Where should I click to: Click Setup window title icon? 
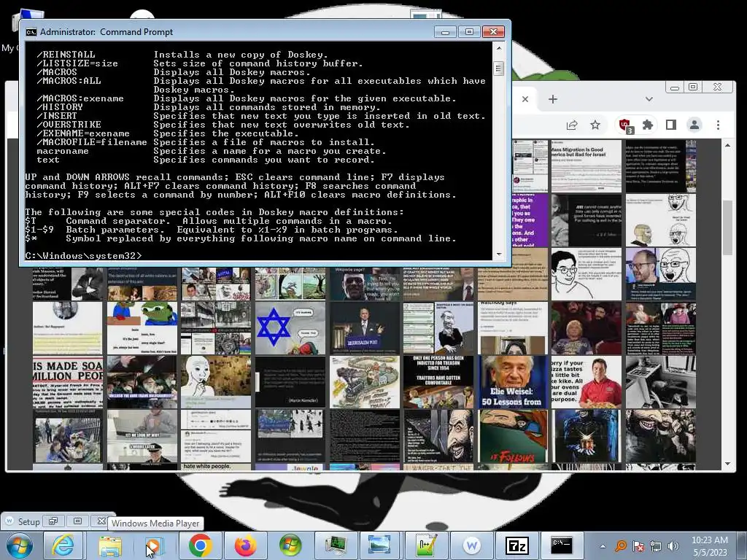[x=9, y=521]
